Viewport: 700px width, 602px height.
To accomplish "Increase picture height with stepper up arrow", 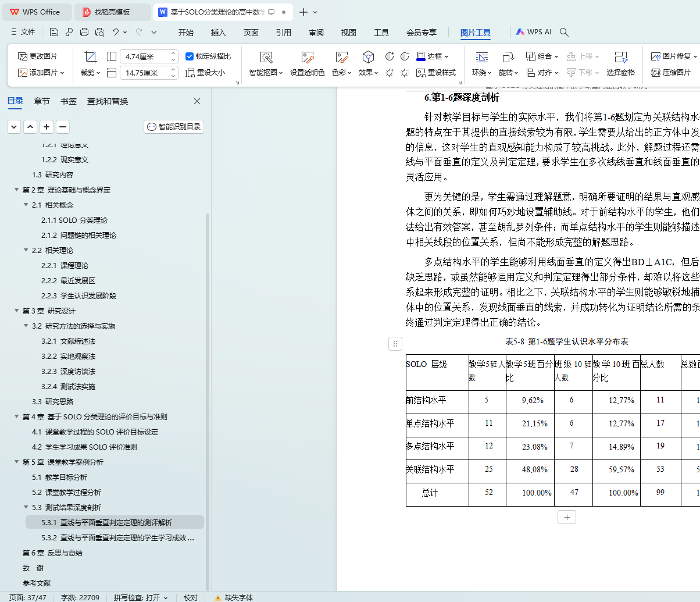I will 174,54.
